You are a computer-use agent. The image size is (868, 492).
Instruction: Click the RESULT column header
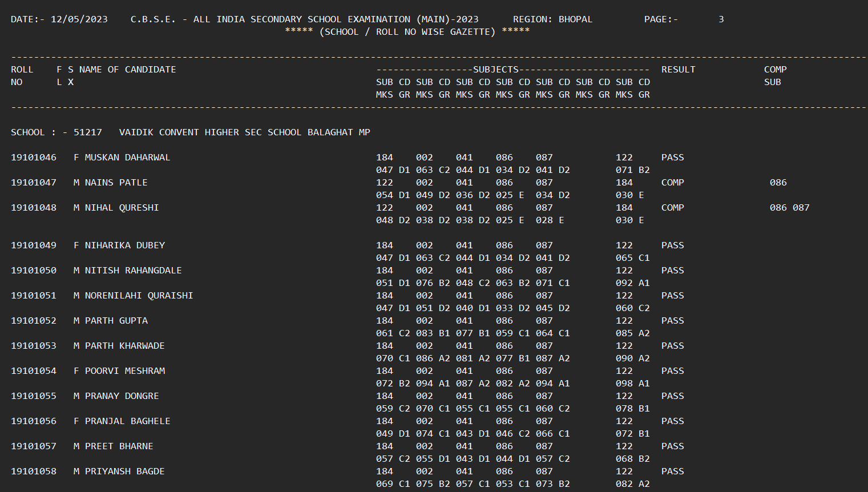(678, 70)
